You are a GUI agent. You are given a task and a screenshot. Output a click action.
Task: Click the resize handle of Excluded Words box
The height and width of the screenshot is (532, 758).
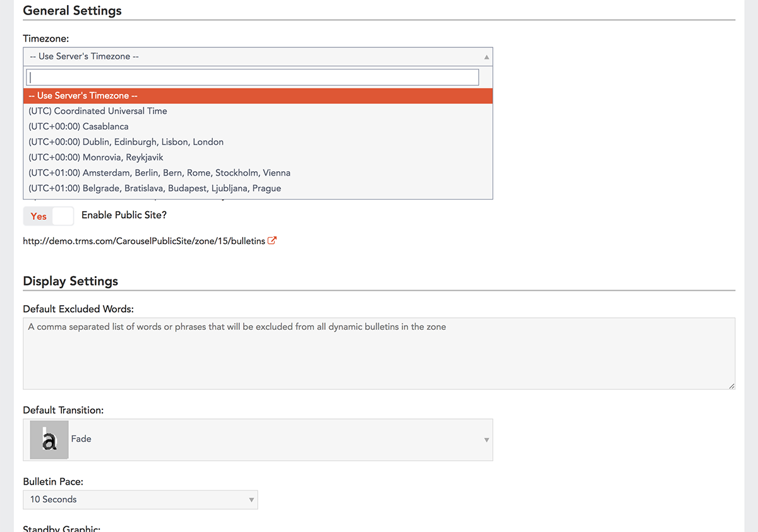click(x=732, y=386)
